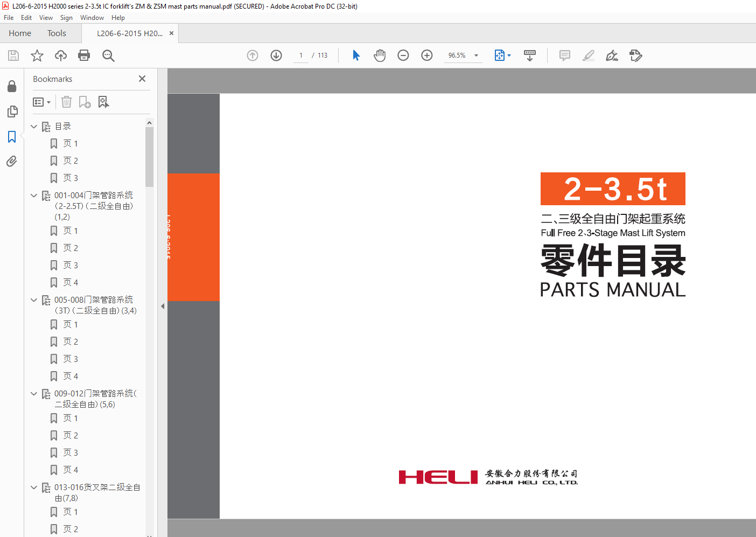The width and height of the screenshot is (756, 537).
Task: Add a new bookmark
Action: 85,102
